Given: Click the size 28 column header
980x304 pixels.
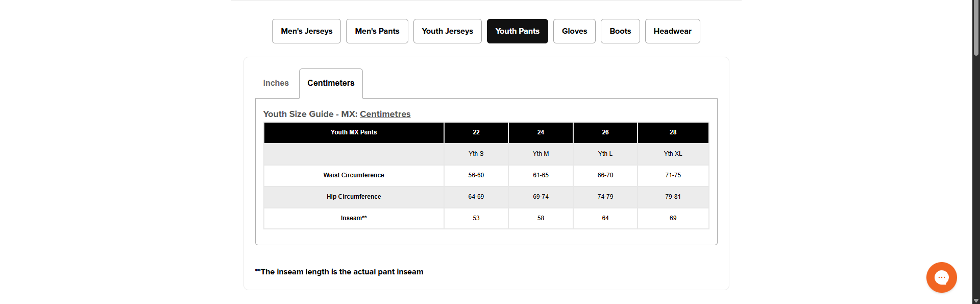Looking at the screenshot, I should tap(673, 132).
